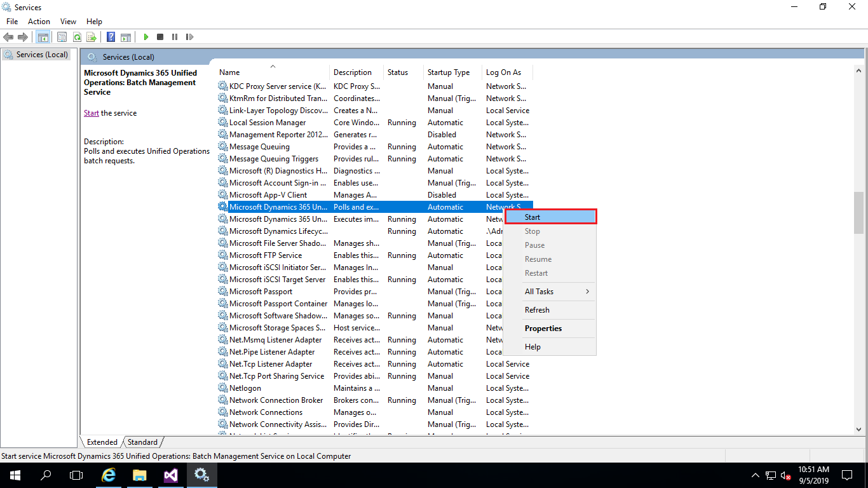Viewport: 868px width, 488px height.
Task: Choose Refresh from the context menu
Action: pyautogui.click(x=550, y=310)
